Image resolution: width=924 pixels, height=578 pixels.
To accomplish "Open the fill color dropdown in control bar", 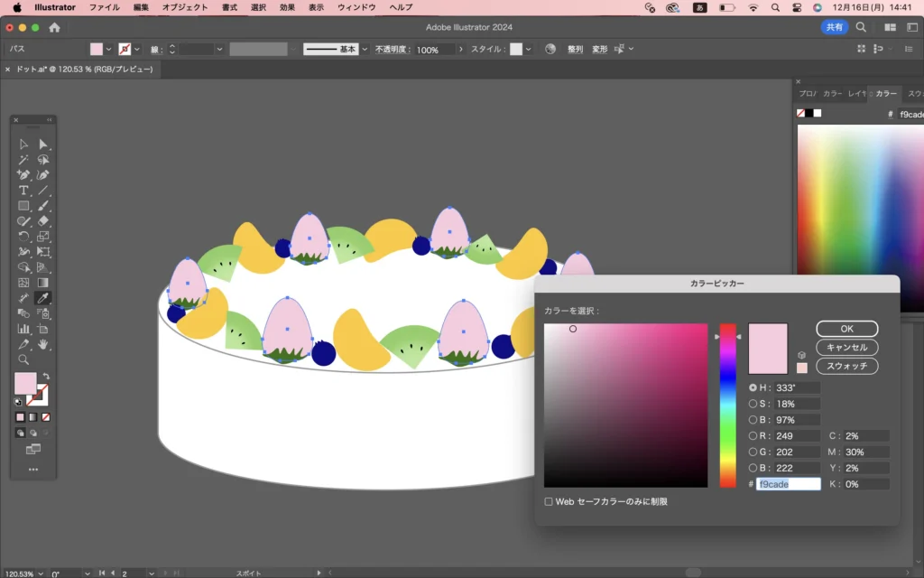I will pyautogui.click(x=109, y=50).
